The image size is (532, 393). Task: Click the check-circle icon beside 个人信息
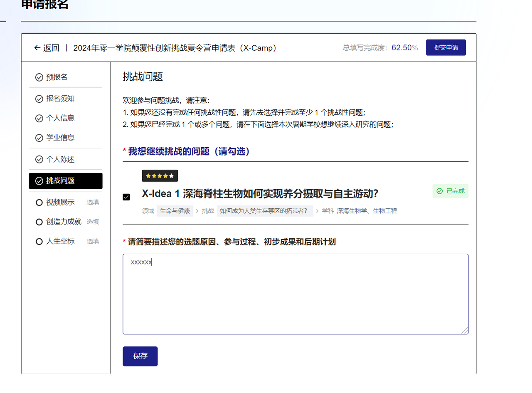click(39, 118)
